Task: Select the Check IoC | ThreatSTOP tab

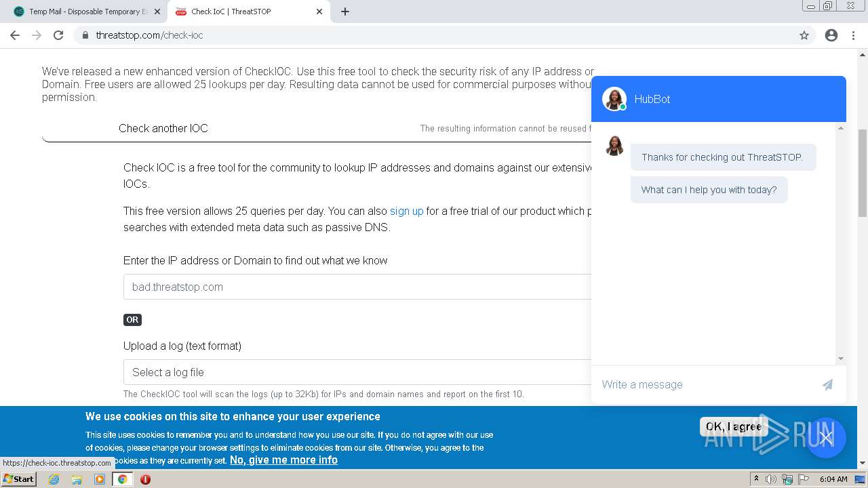Action: click(x=248, y=12)
